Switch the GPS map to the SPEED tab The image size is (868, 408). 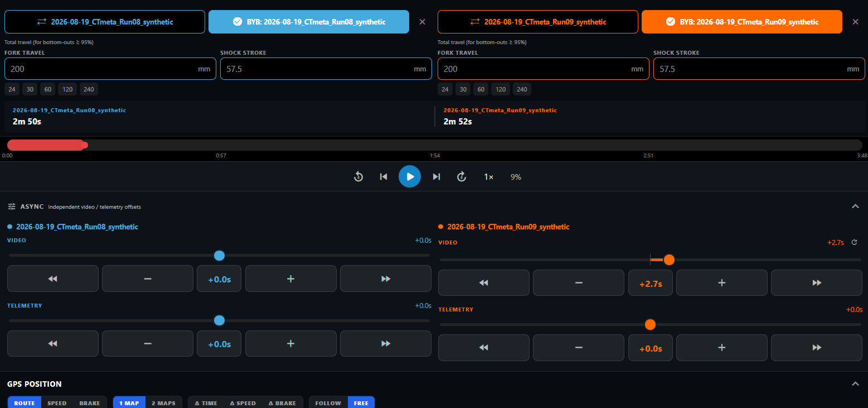click(x=57, y=403)
